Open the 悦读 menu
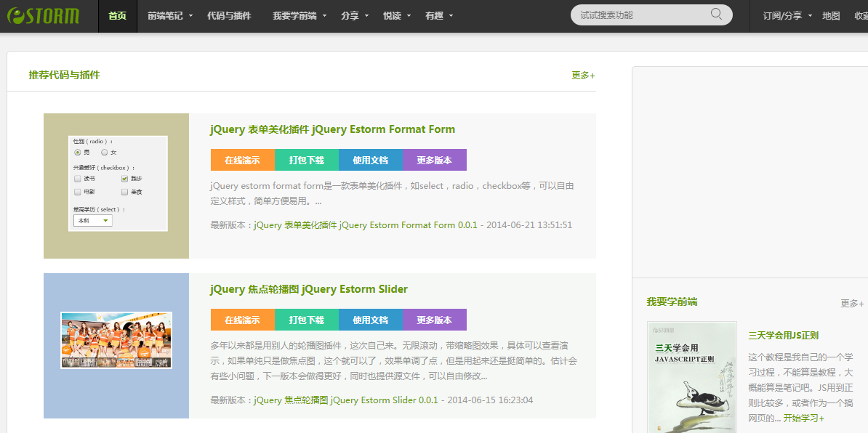The image size is (868, 433). point(392,16)
